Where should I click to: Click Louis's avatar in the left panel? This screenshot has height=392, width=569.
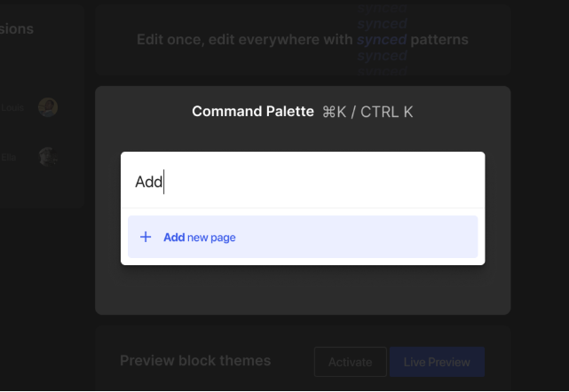[48, 107]
